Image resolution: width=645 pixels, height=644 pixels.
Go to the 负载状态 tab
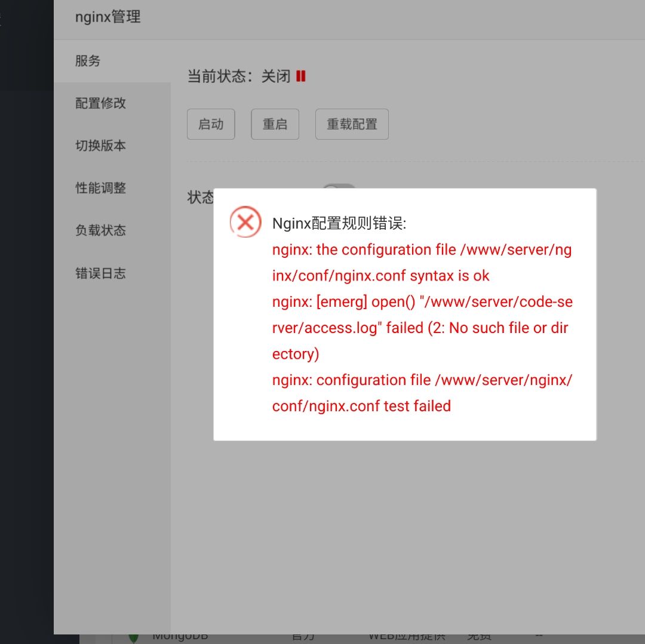coord(112,230)
